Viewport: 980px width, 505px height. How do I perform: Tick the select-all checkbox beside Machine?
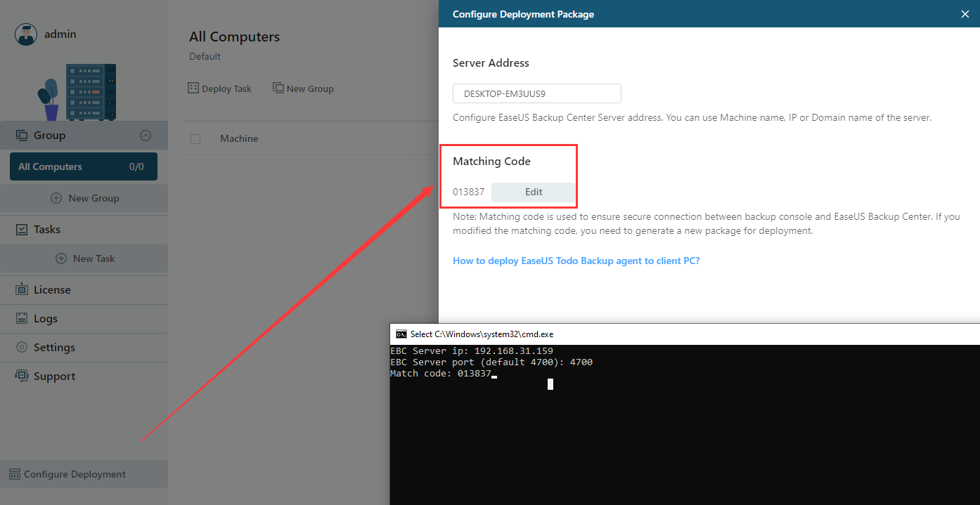pos(195,139)
